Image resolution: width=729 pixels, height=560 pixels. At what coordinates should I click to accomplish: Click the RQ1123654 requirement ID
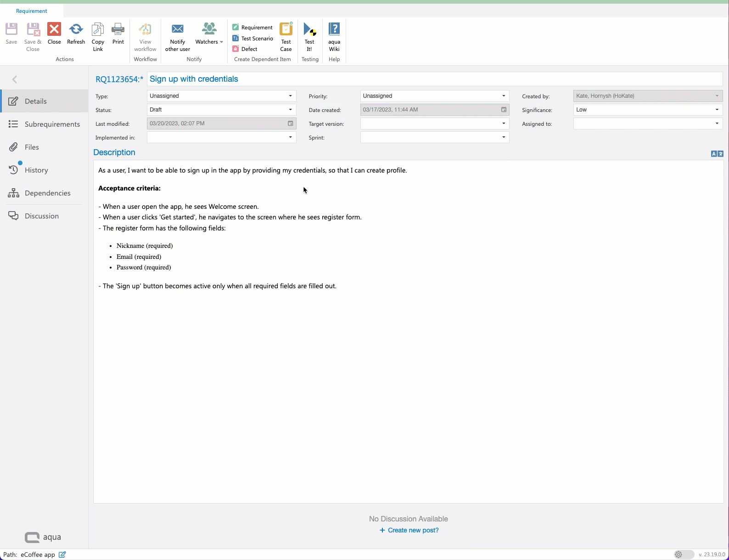(x=119, y=79)
